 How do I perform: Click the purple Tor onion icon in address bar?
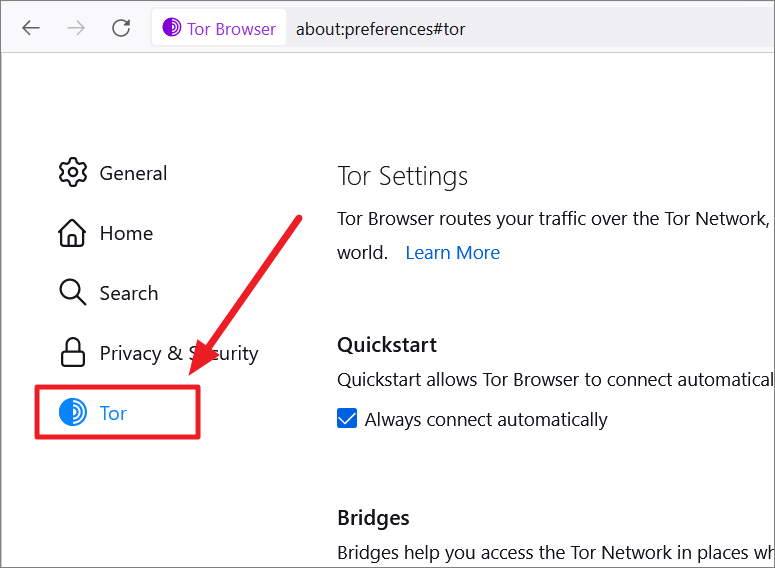tap(172, 27)
